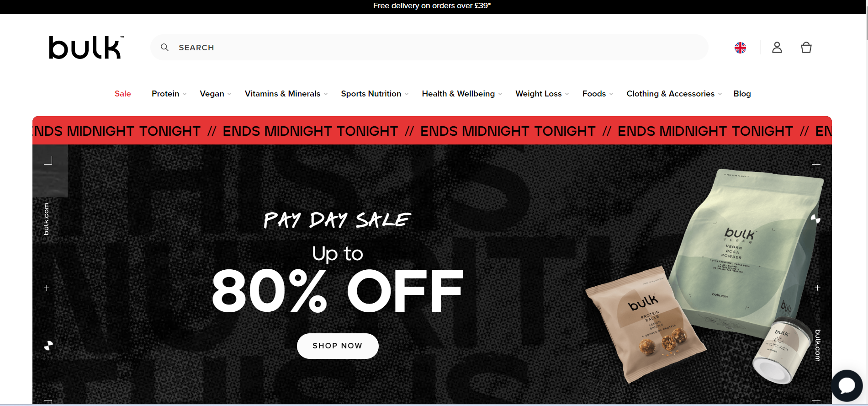868x406 pixels.
Task: Click the UK flag country selector
Action: [740, 48]
